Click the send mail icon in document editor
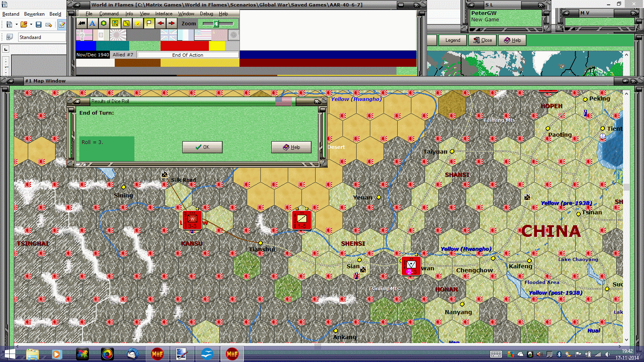Image resolution: width=644 pixels, height=362 pixels. tap(49, 25)
